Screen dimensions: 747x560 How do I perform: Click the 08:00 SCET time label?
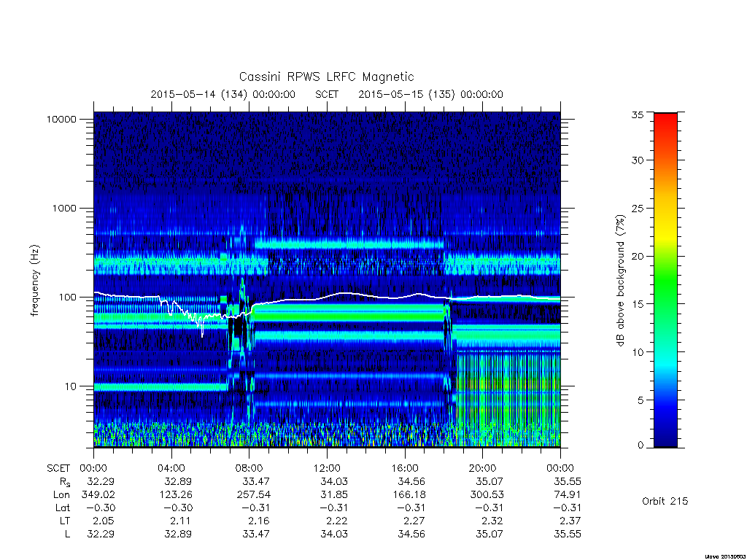pos(249,468)
